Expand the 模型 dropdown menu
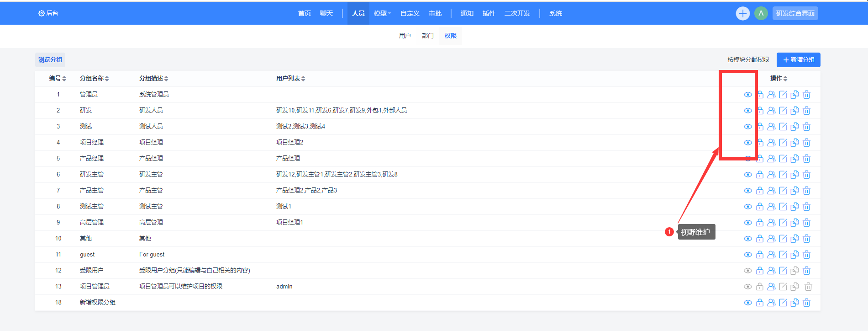 coord(382,13)
